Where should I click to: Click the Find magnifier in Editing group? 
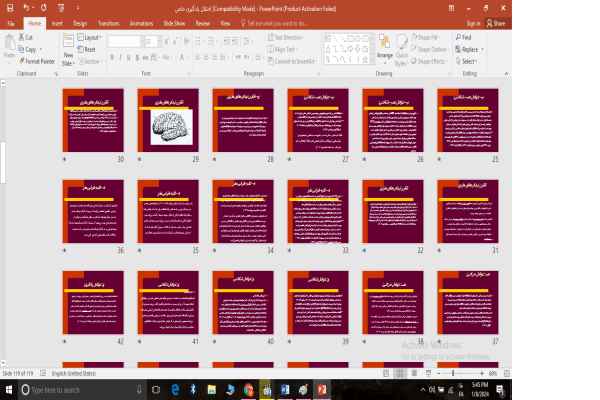pos(463,38)
